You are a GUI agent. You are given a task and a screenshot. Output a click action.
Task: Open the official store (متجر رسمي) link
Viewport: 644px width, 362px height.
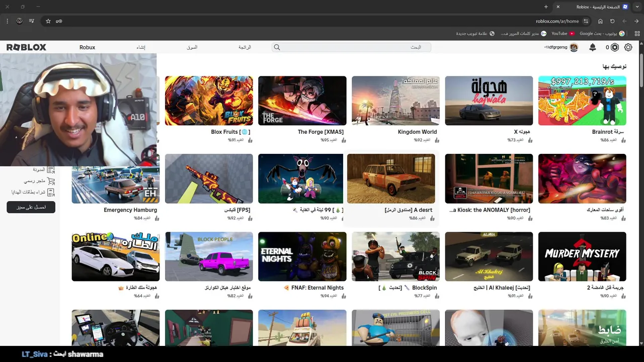(34, 181)
